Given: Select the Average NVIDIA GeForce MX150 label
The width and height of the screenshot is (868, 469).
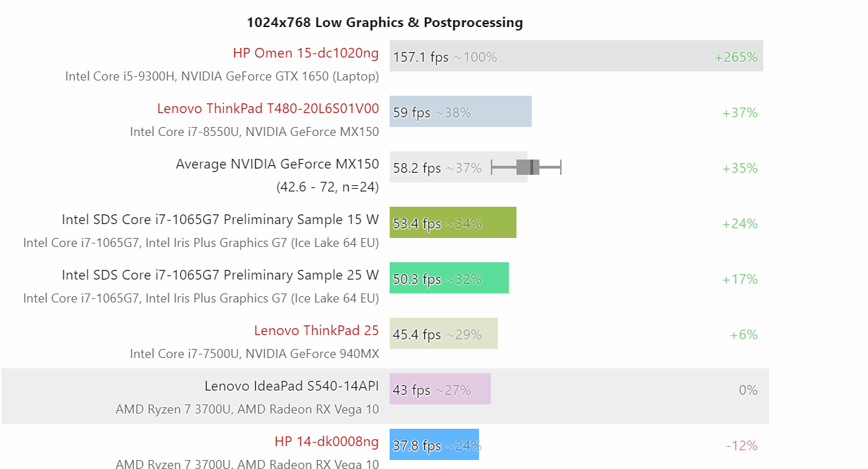Looking at the screenshot, I should [x=277, y=164].
